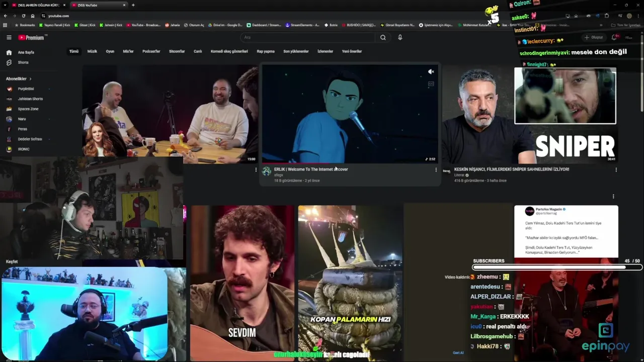Open three-dot menu above Partofex post
The width and height of the screenshot is (644, 362).
tap(613, 197)
